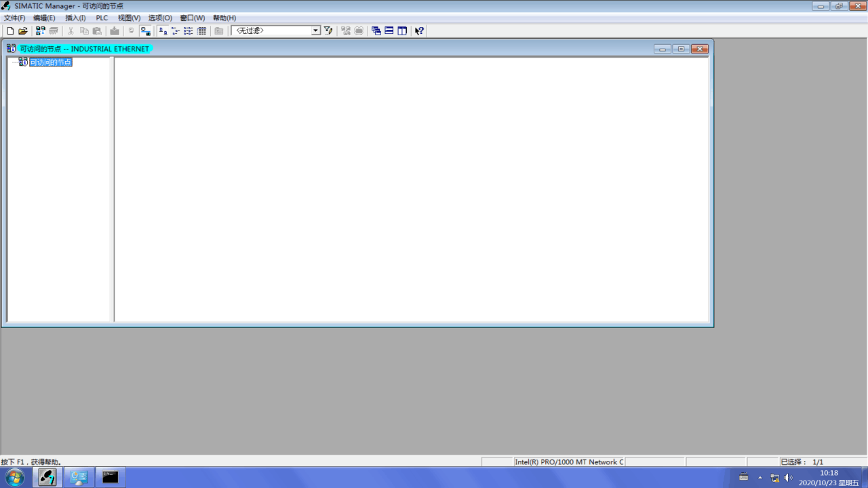Open the 帮助(H) menu
This screenshot has height=488, width=868.
(224, 18)
